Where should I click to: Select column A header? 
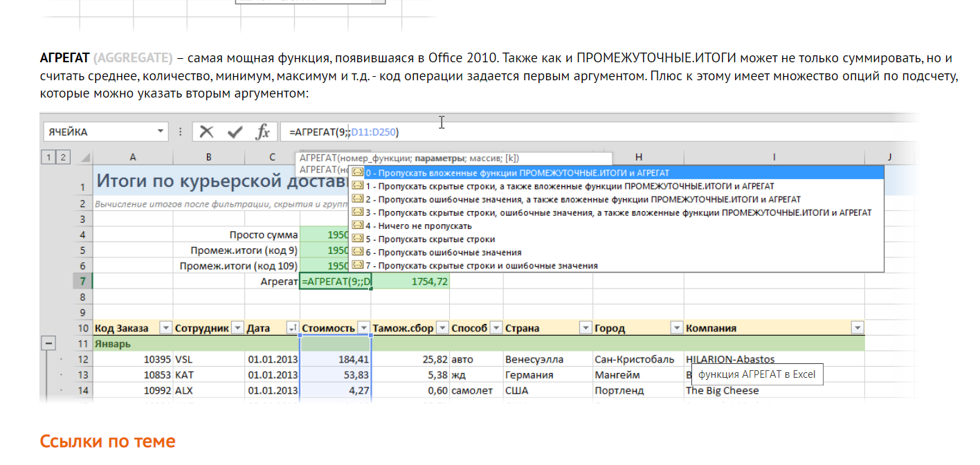(132, 158)
